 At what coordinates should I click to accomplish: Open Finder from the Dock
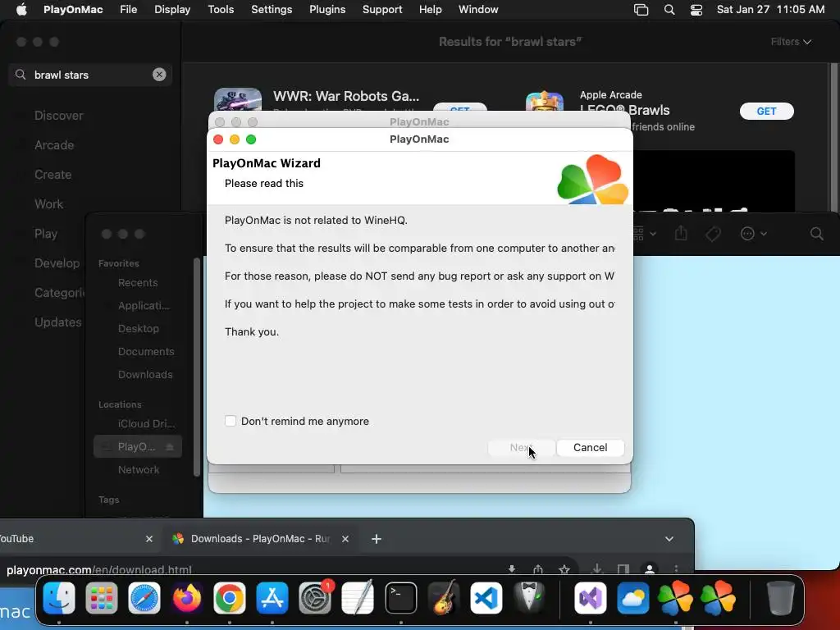point(59,598)
